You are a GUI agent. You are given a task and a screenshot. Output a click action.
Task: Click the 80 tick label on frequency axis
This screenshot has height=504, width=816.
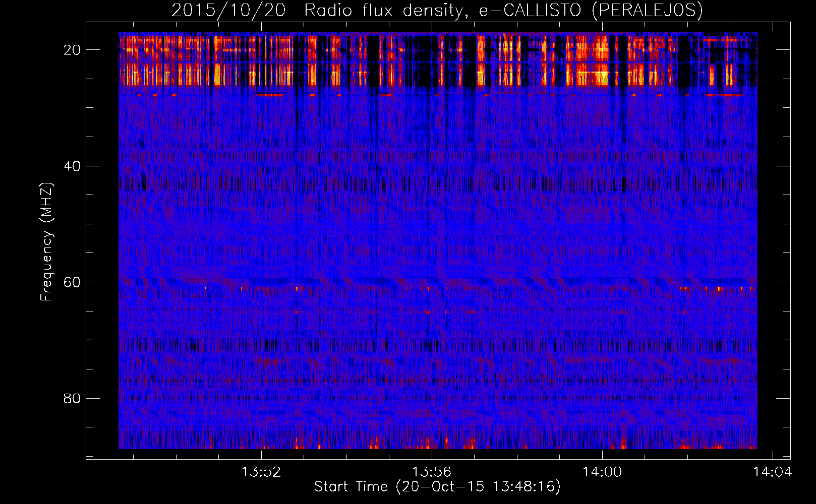73,399
